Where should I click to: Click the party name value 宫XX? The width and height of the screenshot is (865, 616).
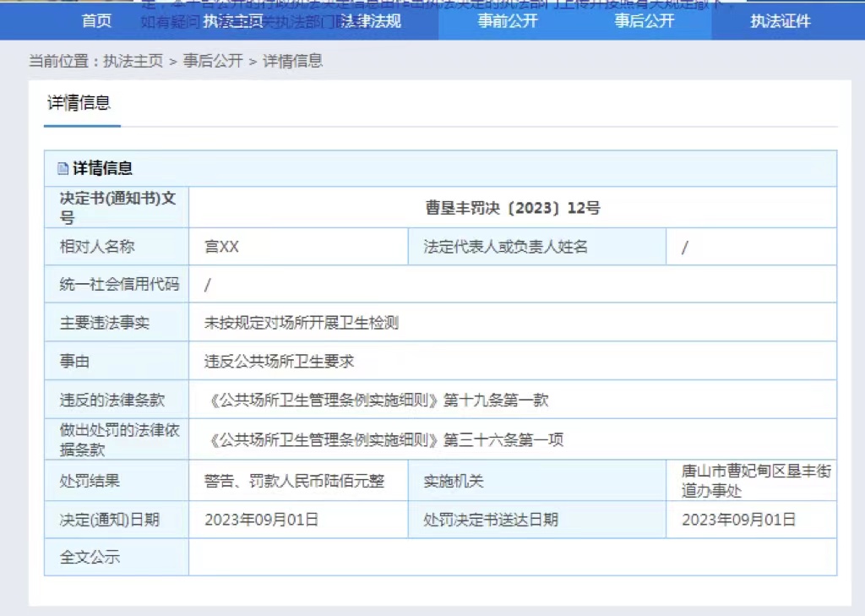tap(222, 247)
